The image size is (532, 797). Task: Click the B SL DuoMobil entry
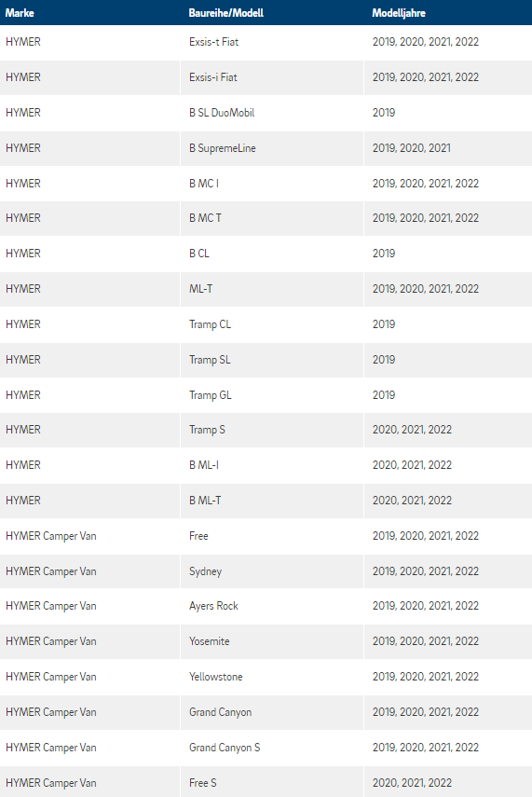pyautogui.click(x=222, y=113)
